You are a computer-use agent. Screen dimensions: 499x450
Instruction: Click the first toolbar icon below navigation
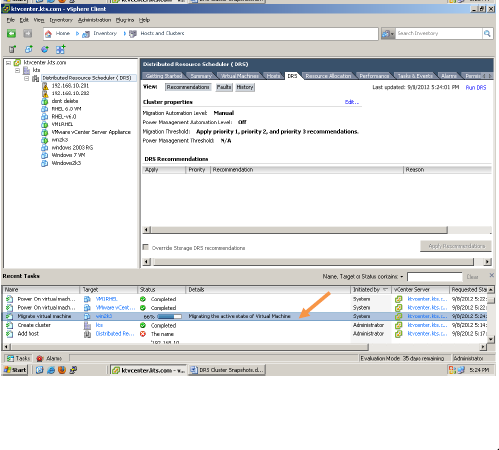point(13,49)
